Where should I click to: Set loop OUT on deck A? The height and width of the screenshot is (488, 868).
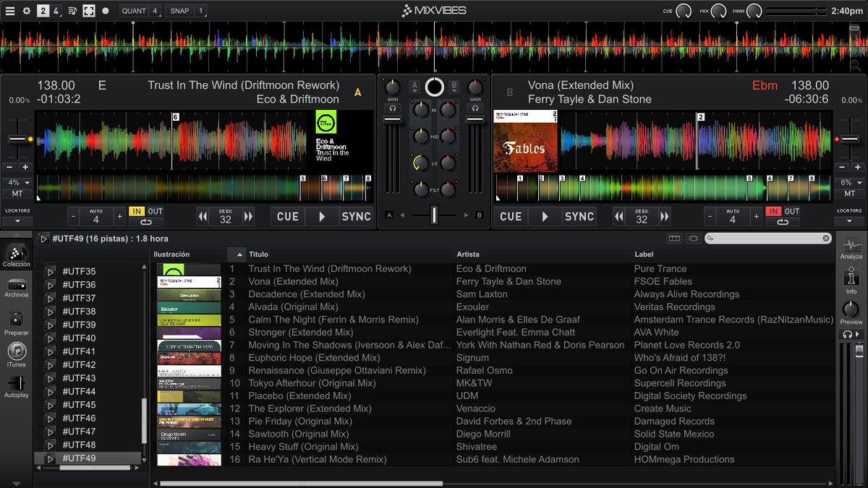156,211
